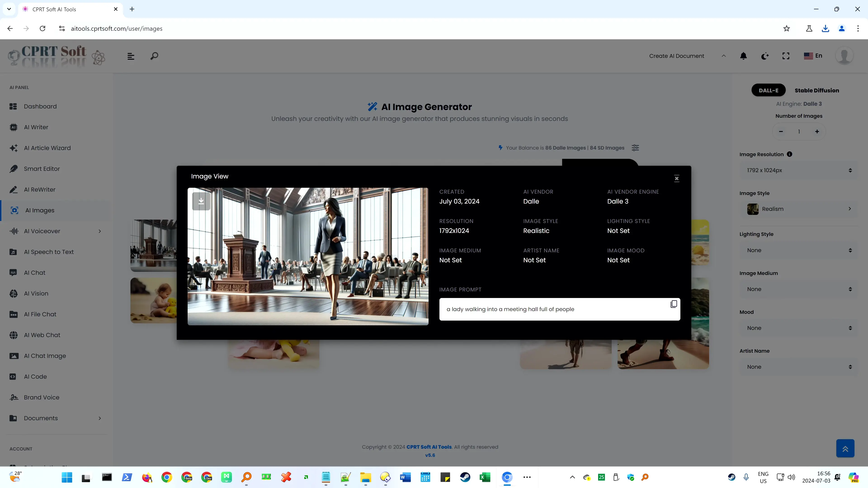Image resolution: width=868 pixels, height=488 pixels.
Task: Expand the Lighting Style dropdown
Action: pos(799,250)
